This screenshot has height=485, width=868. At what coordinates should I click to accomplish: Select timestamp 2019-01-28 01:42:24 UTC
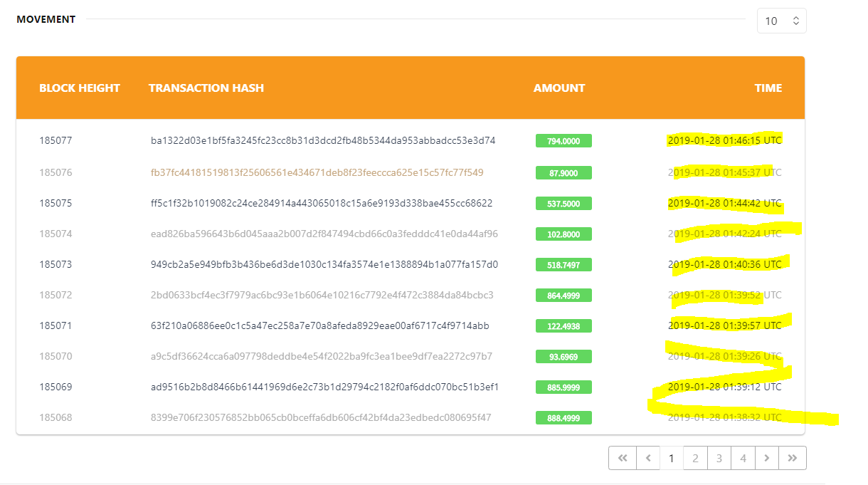[x=725, y=234]
